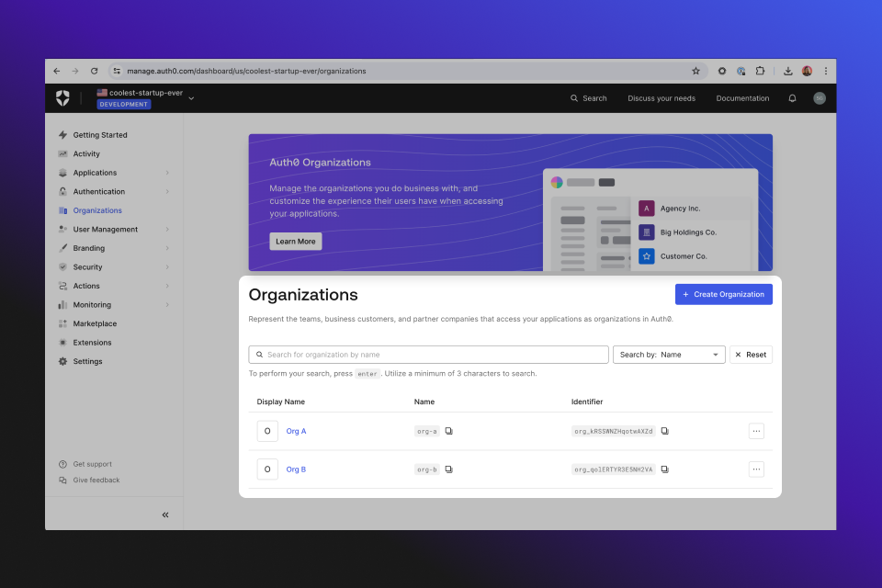Viewport: 882px width, 588px height.
Task: Focus the organization name search field
Action: 429,355
